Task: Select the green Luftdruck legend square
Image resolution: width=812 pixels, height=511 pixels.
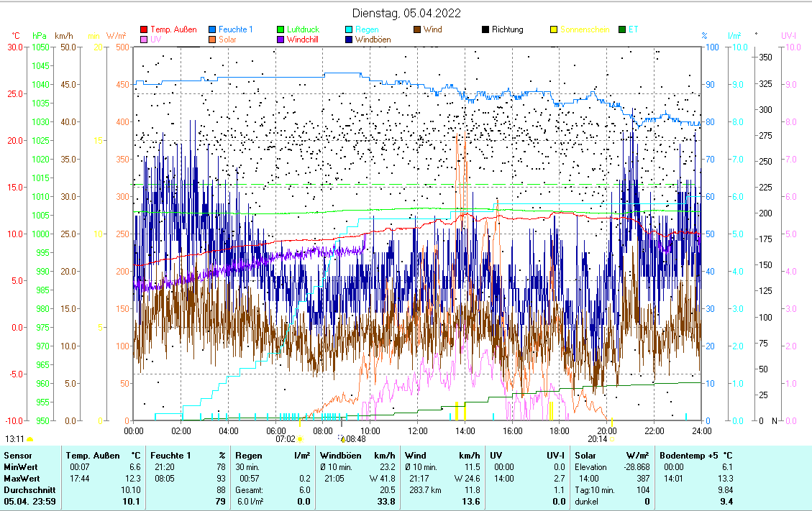Action: click(280, 30)
